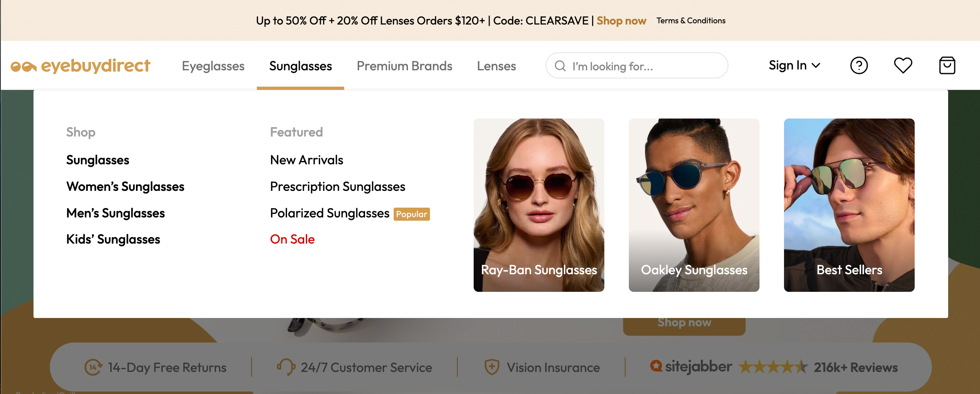Screen dimensions: 980x394
Task: Click the Vision Insurance shield icon
Action: pos(492,367)
